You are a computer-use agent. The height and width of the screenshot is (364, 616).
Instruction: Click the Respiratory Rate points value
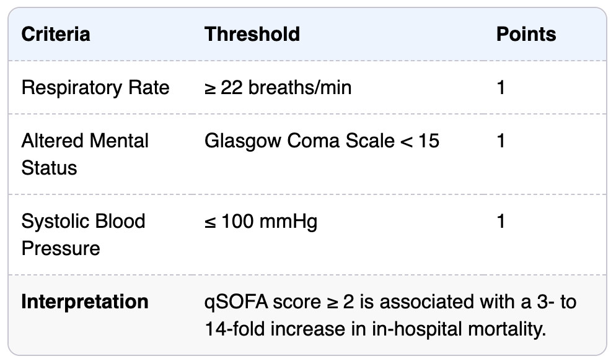click(501, 87)
